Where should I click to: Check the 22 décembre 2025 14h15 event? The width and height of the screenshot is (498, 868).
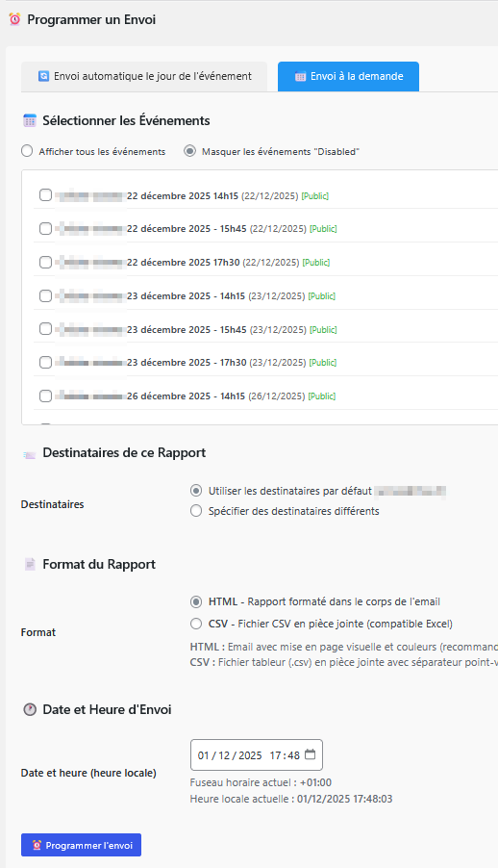(x=45, y=194)
